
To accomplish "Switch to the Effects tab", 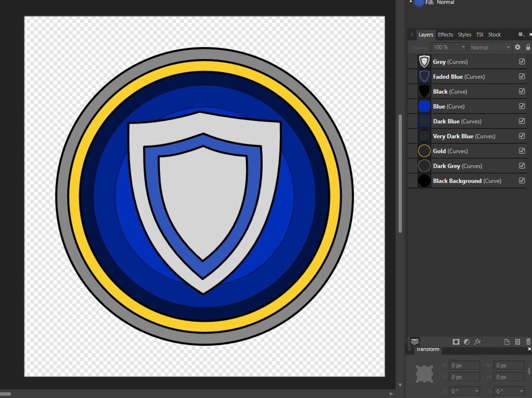I will 445,34.
